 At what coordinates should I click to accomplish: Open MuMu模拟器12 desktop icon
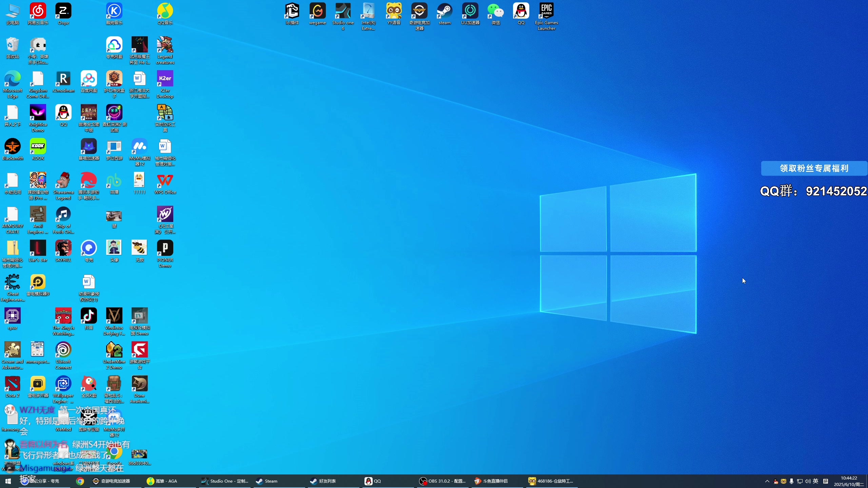click(x=140, y=152)
